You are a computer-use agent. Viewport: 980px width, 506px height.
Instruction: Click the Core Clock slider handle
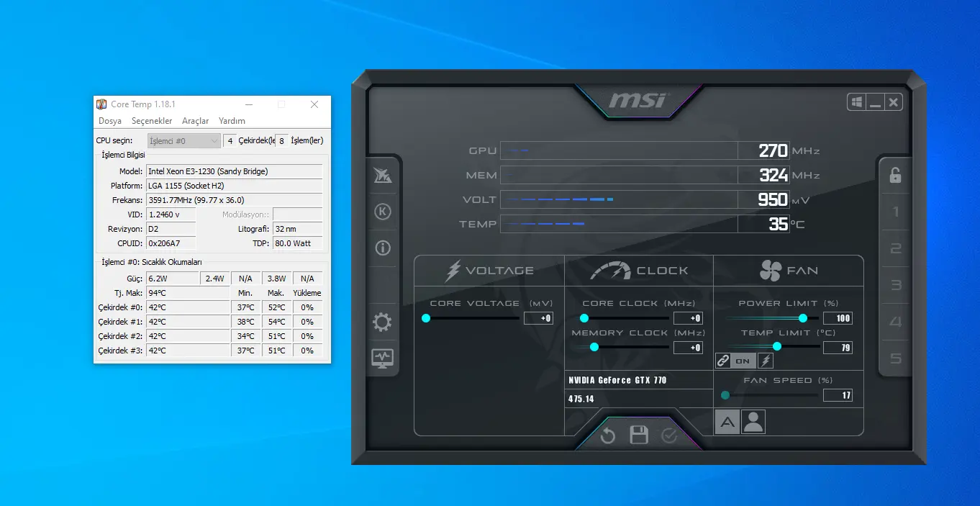(x=584, y=317)
